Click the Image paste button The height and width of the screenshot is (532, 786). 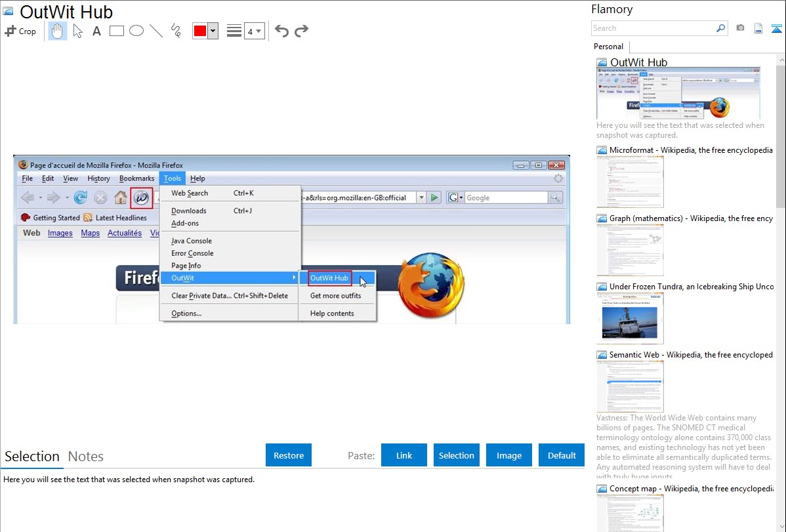(509, 455)
